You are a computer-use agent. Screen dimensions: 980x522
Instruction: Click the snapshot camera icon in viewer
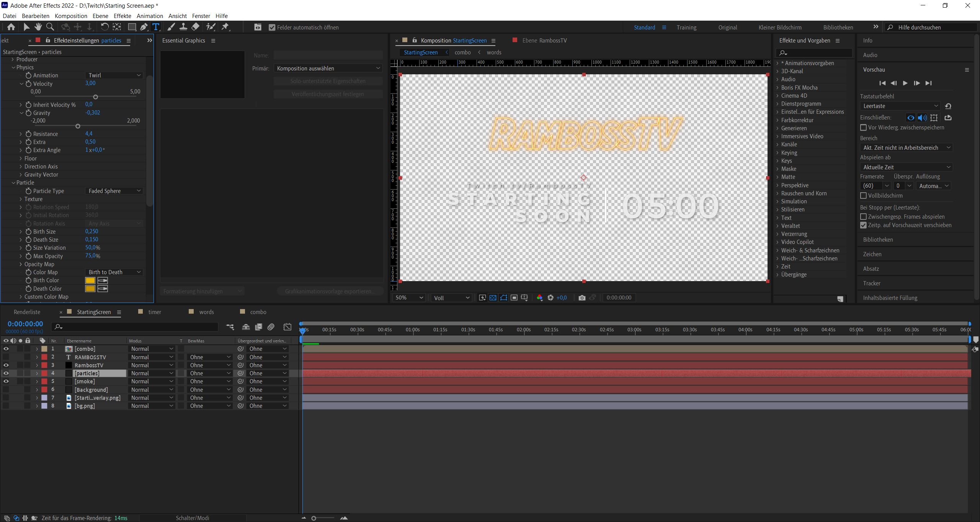582,298
